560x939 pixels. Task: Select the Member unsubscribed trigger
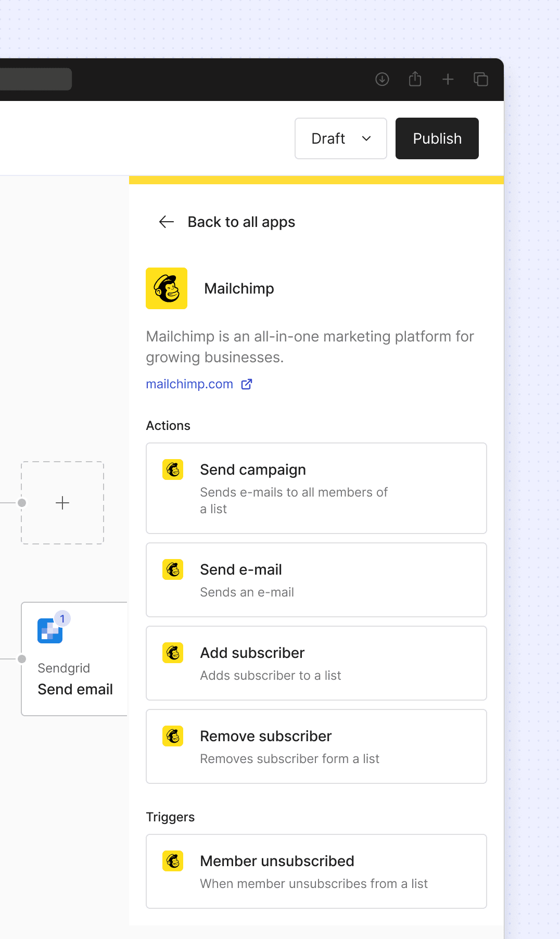point(316,871)
